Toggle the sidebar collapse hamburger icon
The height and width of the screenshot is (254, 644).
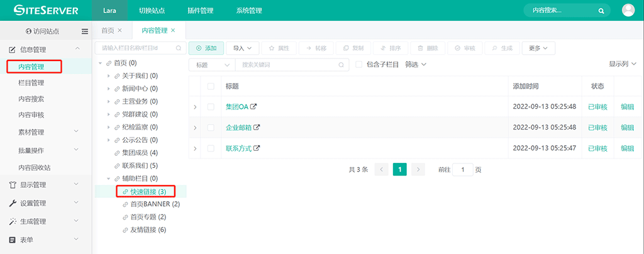(85, 31)
